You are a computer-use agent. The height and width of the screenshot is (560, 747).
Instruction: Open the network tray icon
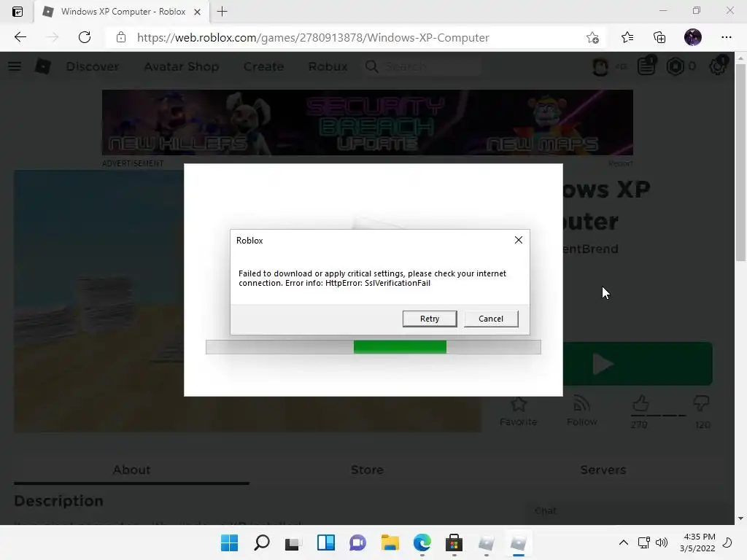643,542
